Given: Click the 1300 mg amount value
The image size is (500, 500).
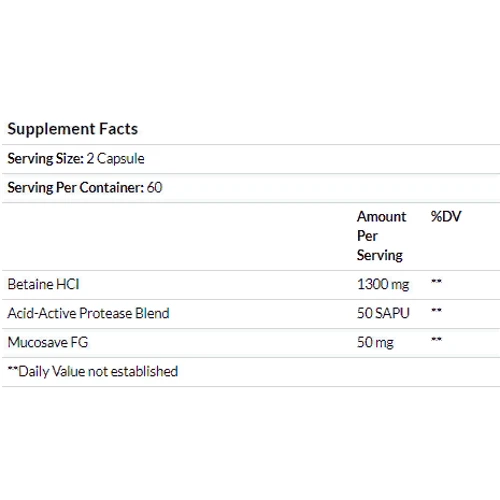Looking at the screenshot, I should [383, 284].
